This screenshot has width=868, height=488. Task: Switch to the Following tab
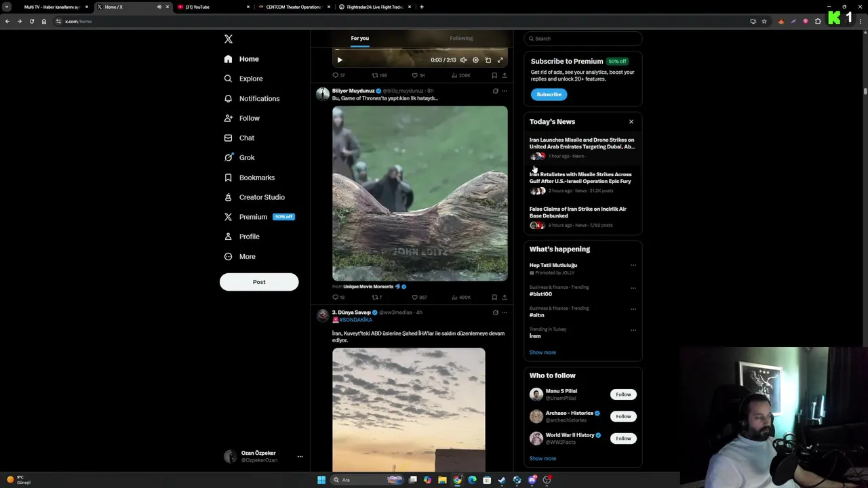click(461, 39)
